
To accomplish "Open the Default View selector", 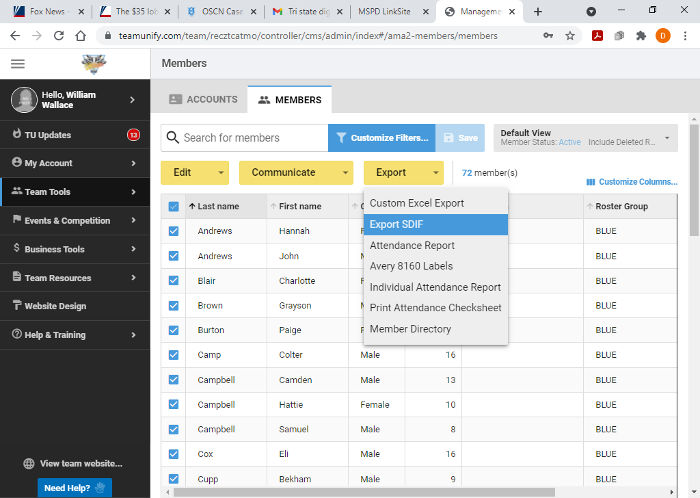I will pyautogui.click(x=585, y=138).
